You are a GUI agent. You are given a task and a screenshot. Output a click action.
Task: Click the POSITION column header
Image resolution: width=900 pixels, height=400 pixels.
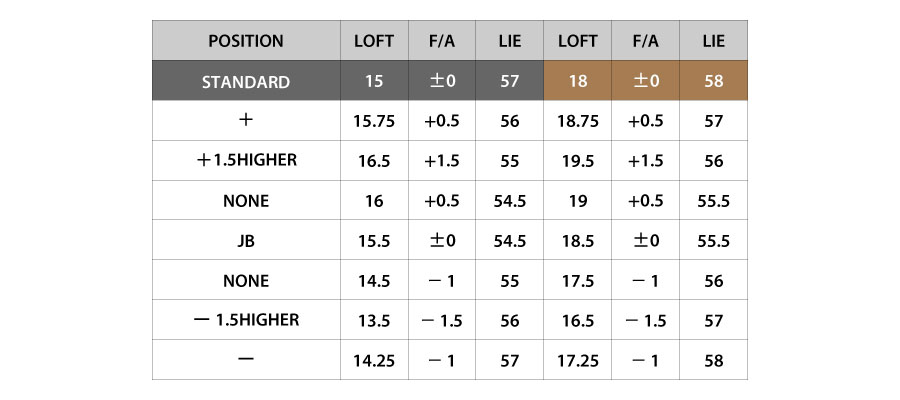click(x=245, y=41)
